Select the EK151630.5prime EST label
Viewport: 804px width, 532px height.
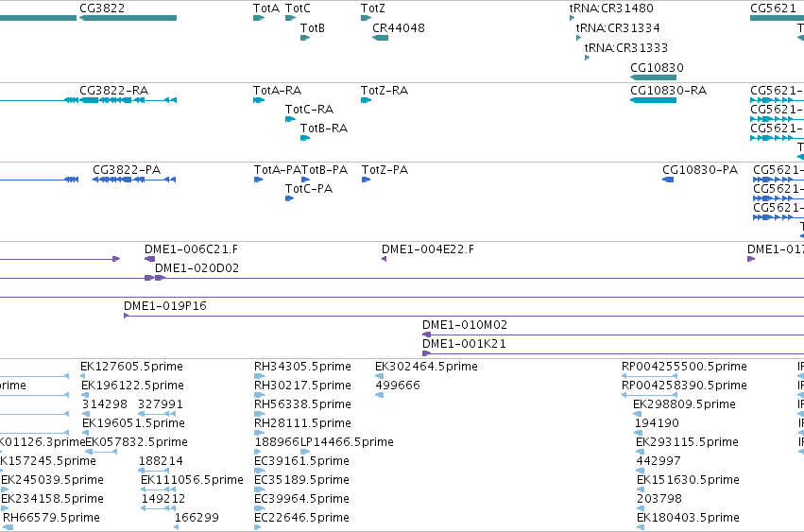tap(688, 480)
